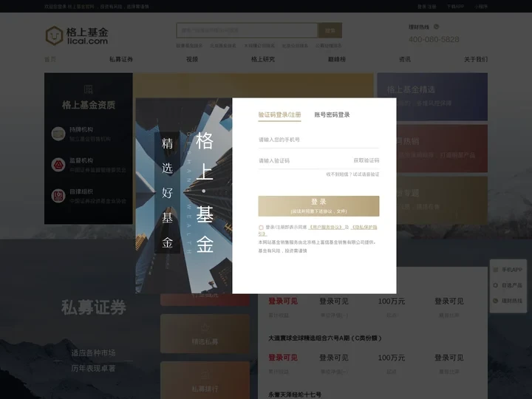Click the search button next to search box

330,30
